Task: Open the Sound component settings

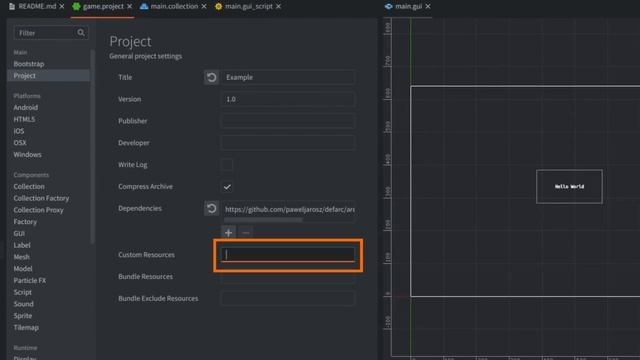Action: [x=23, y=304]
